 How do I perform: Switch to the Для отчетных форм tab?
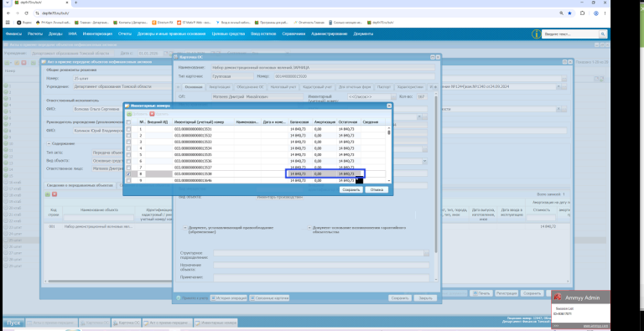pos(355,87)
